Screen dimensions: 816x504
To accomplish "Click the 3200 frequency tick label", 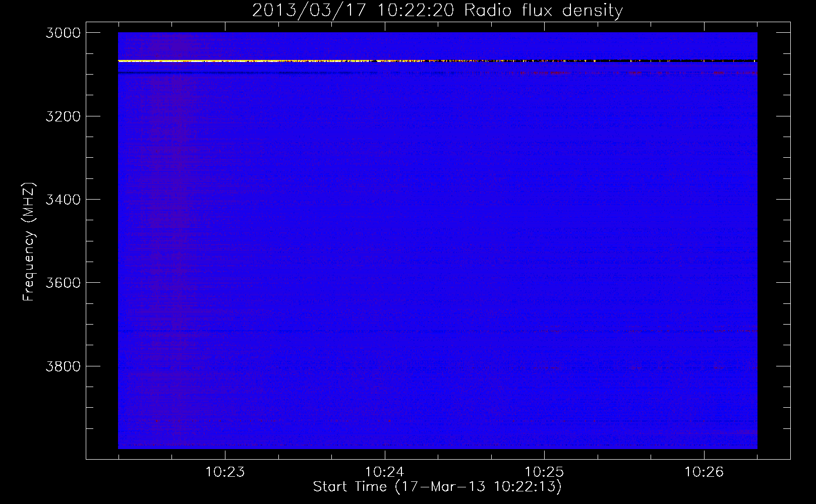I will [x=63, y=116].
